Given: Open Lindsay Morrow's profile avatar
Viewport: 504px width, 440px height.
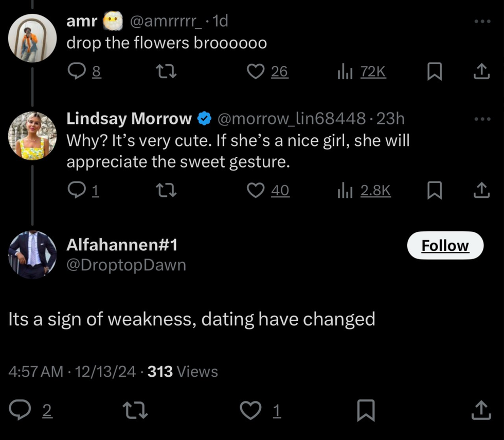Looking at the screenshot, I should pos(32,136).
